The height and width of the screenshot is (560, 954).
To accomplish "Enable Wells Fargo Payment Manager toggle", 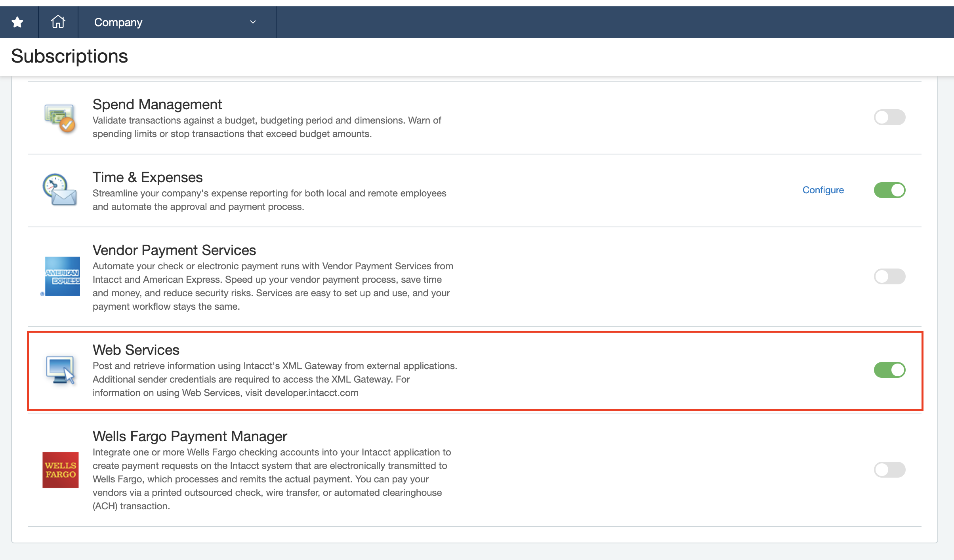I will pyautogui.click(x=889, y=470).
